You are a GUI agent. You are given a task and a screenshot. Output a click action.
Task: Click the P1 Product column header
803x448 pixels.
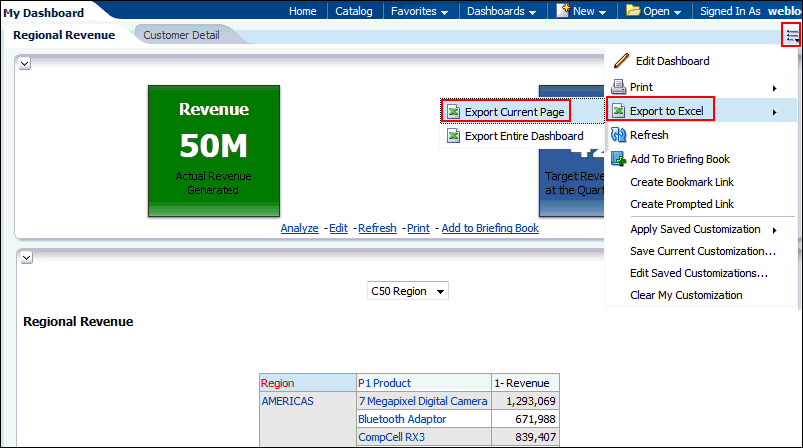(424, 382)
